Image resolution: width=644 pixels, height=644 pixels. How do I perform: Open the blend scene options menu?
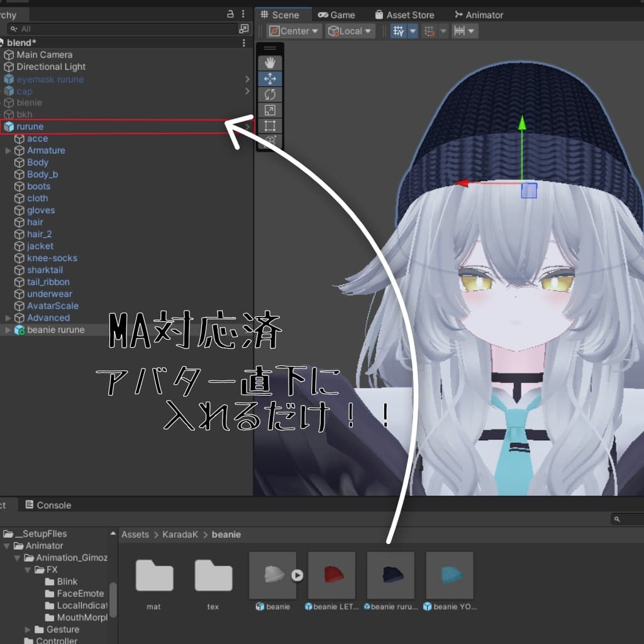(243, 43)
